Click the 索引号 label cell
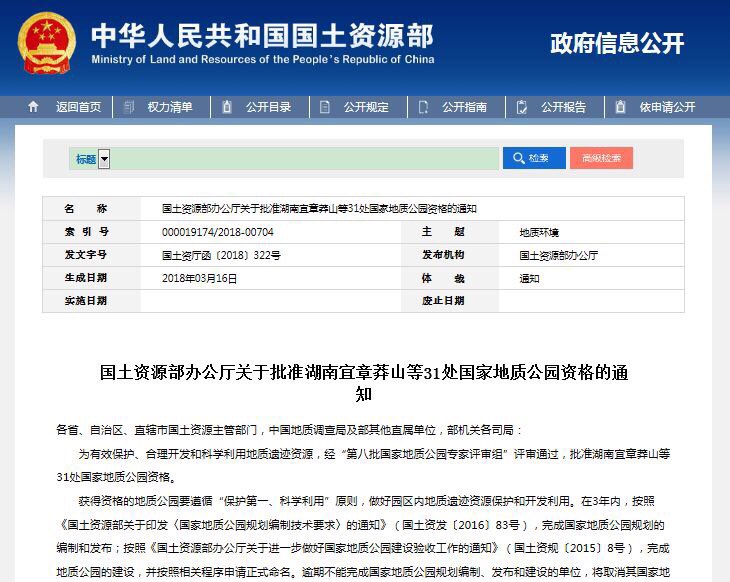The height and width of the screenshot is (582, 730). click(91, 232)
